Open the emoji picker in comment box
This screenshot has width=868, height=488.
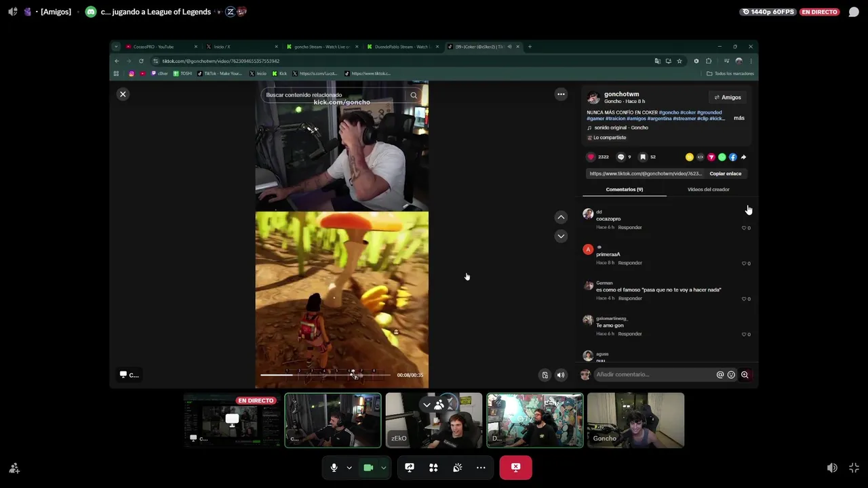[731, 375]
